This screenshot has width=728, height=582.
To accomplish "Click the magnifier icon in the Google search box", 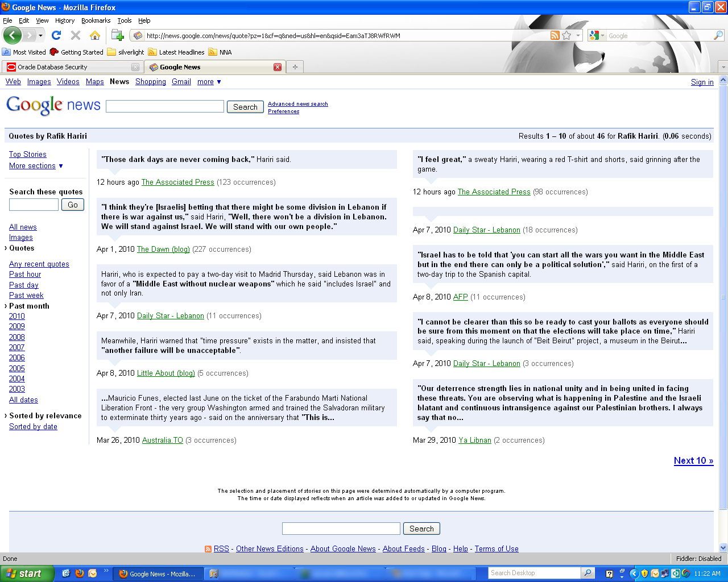I will click(718, 35).
